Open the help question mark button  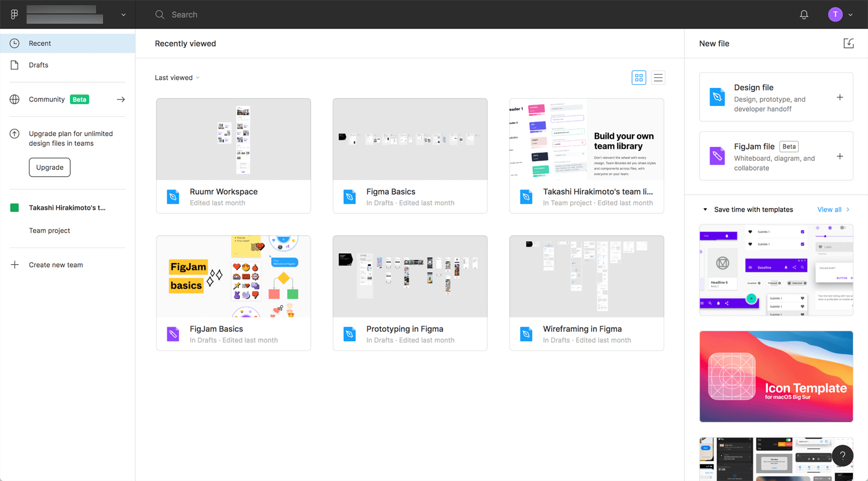(x=843, y=456)
